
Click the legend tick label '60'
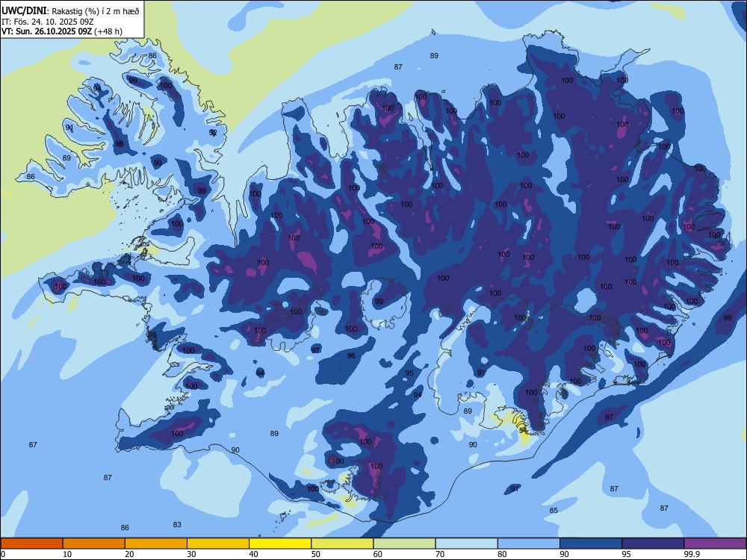[x=378, y=554]
